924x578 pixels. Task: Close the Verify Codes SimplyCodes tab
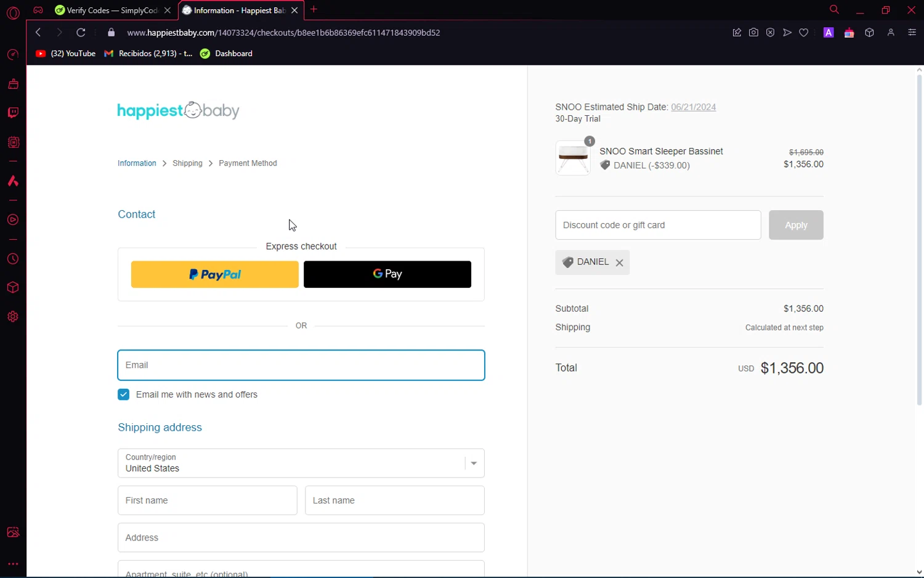168,10
